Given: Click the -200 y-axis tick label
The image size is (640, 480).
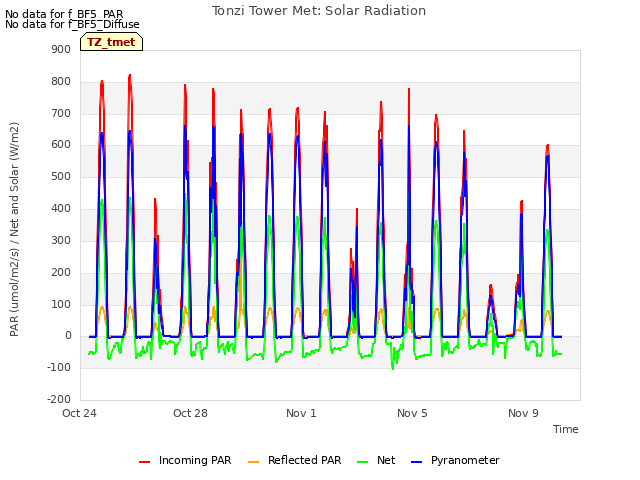Looking at the screenshot, I should pos(59,399).
